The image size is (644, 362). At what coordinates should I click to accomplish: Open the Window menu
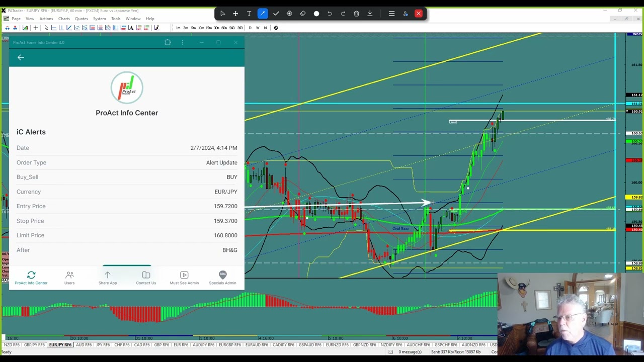pyautogui.click(x=133, y=19)
